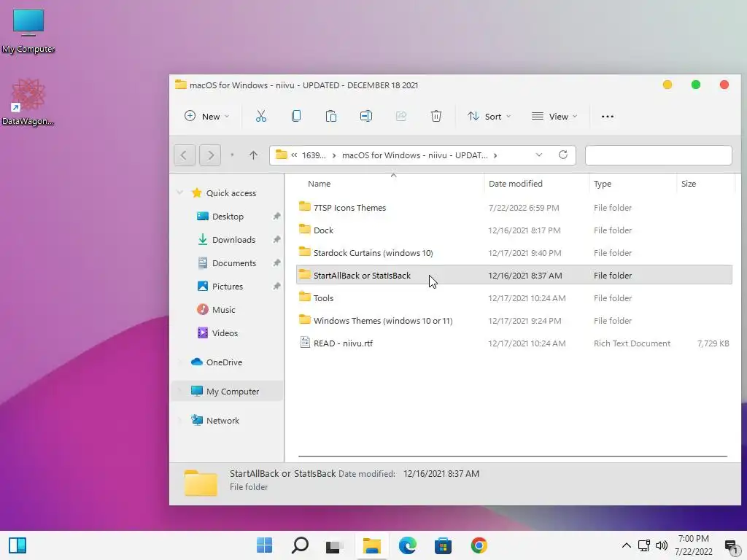Click the Paste clipboard icon
Screen dimensions: 747x560
(x=331, y=116)
